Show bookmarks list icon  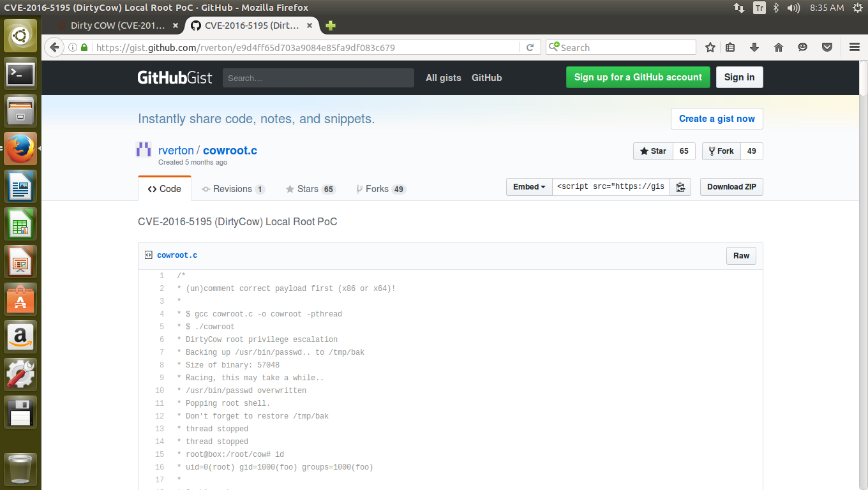coord(731,47)
